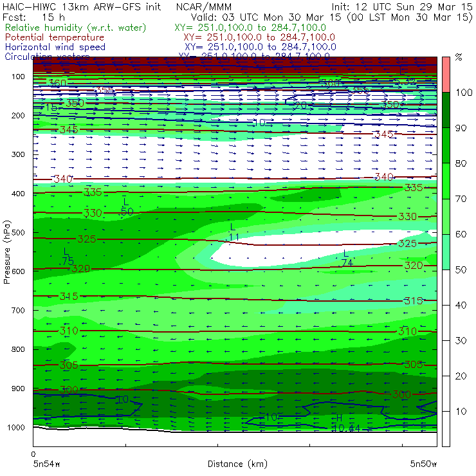Click the 1000 hPa pressure axis tick label

click(17, 427)
